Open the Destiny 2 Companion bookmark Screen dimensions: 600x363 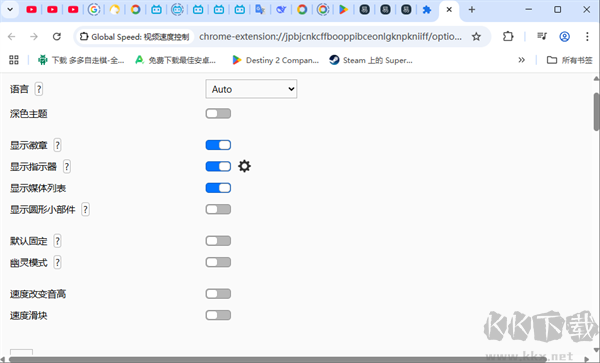click(x=276, y=60)
